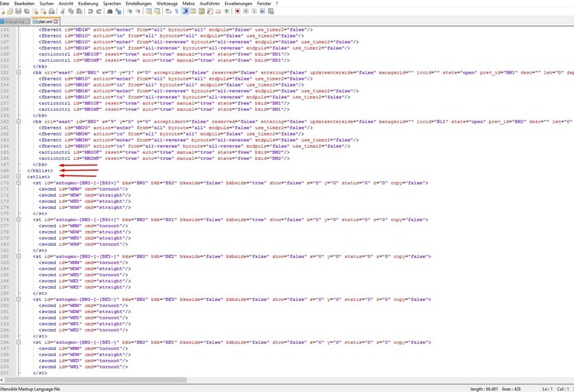
Task: Paste clipboard via toolbar icon
Action: (79, 11)
